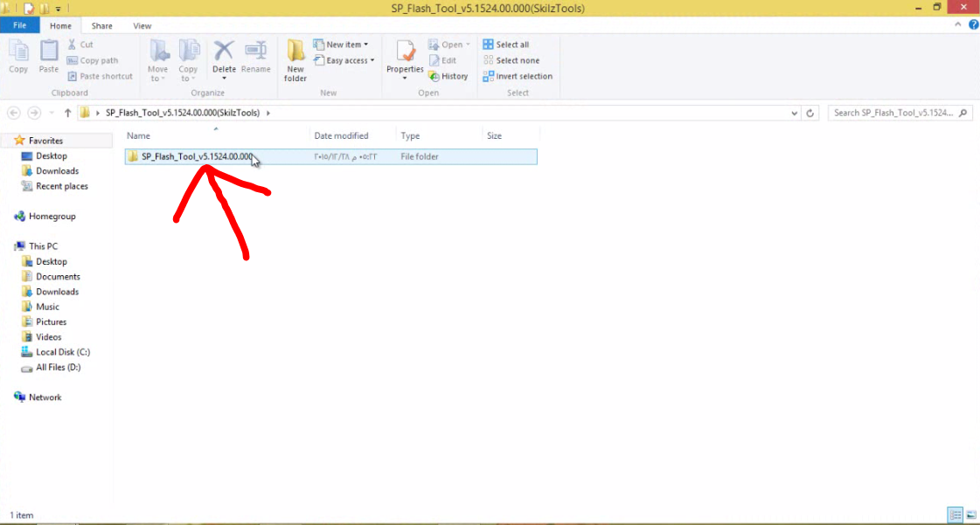Open the Copy to command
The height and width of the screenshot is (525, 980).
coord(188,60)
